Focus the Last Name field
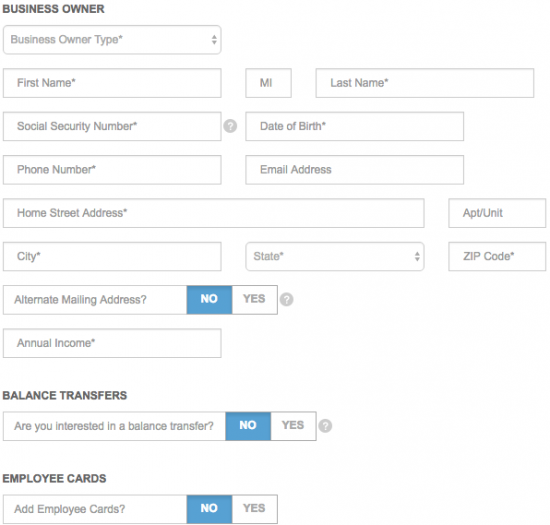Image resolution: width=550 pixels, height=525 pixels. point(425,83)
